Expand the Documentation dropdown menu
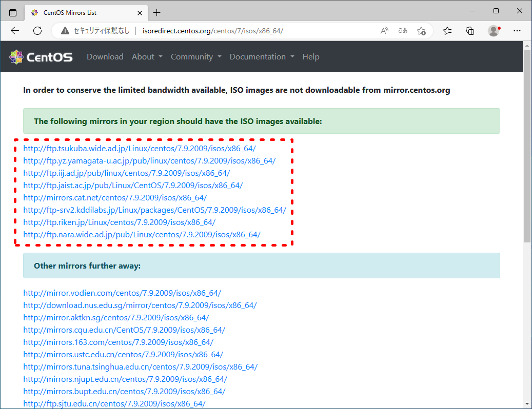Viewport: 532px width, 409px height. 262,56
